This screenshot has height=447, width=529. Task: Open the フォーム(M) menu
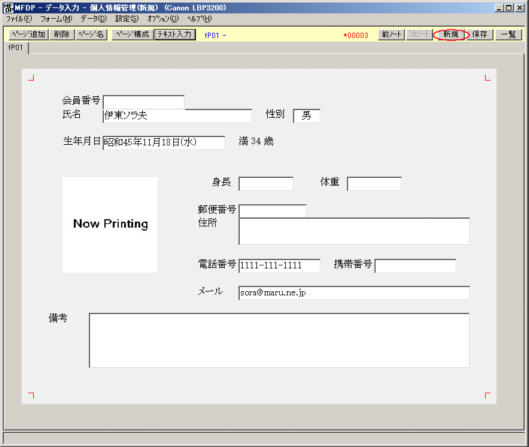pos(56,19)
